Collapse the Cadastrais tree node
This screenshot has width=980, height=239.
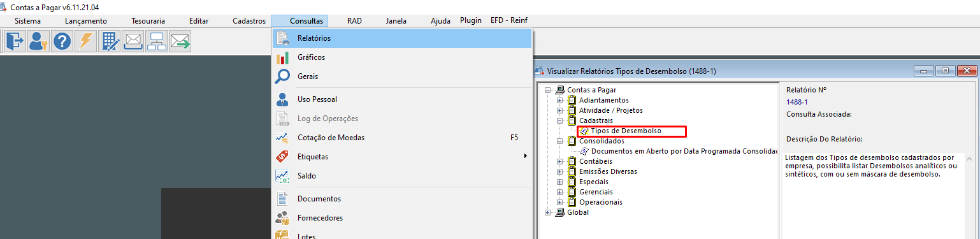pos(559,120)
